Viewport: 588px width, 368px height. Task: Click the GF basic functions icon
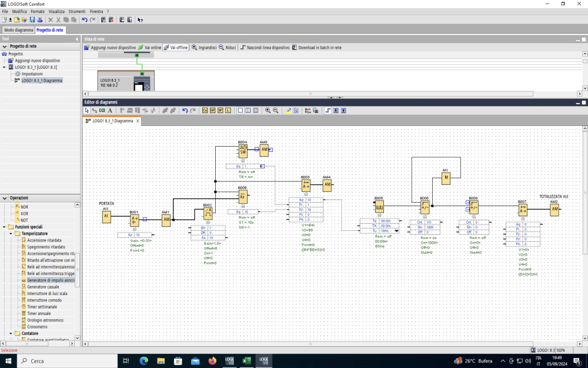(x=212, y=110)
